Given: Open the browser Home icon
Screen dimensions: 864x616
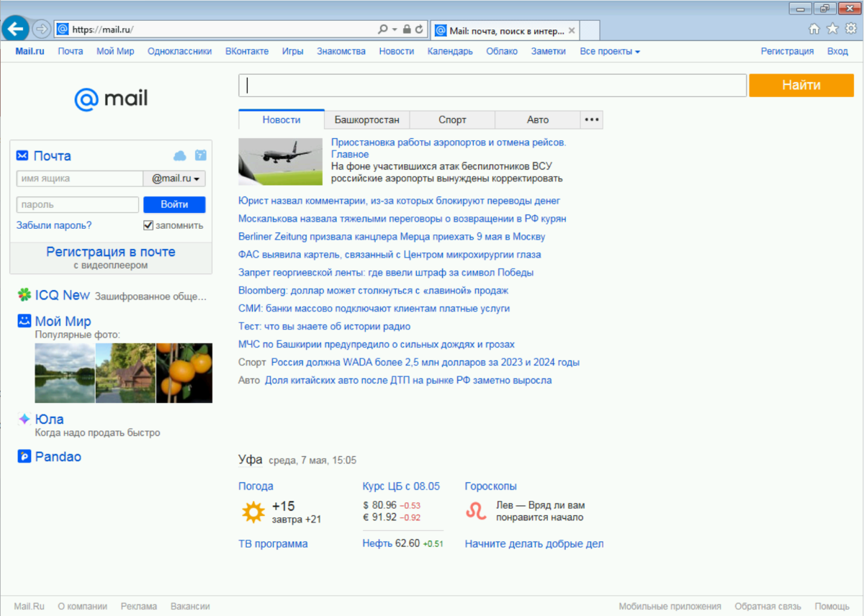Looking at the screenshot, I should click(x=814, y=29).
